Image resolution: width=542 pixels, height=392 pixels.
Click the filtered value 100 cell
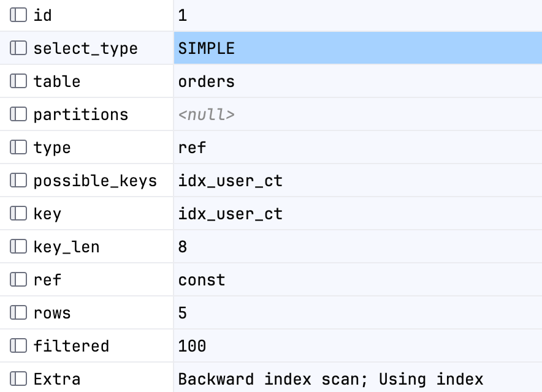click(x=358, y=345)
